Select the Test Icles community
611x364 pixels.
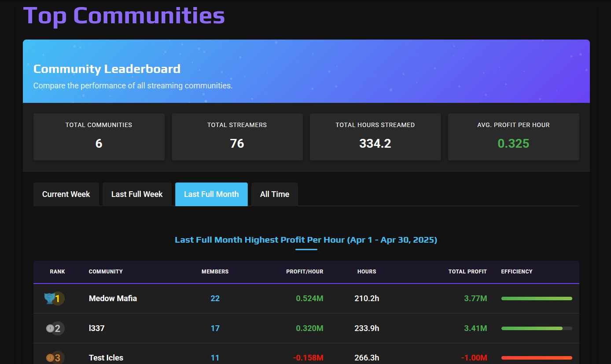[x=106, y=358]
